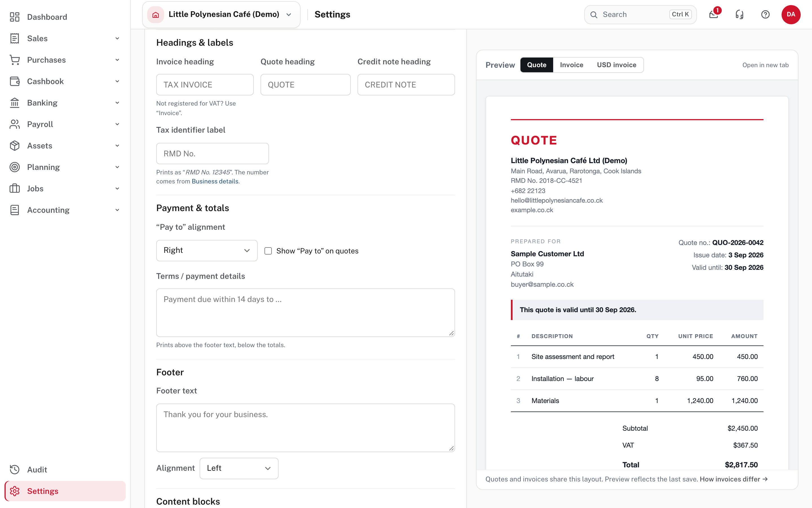Click Open in new tab link

point(765,65)
